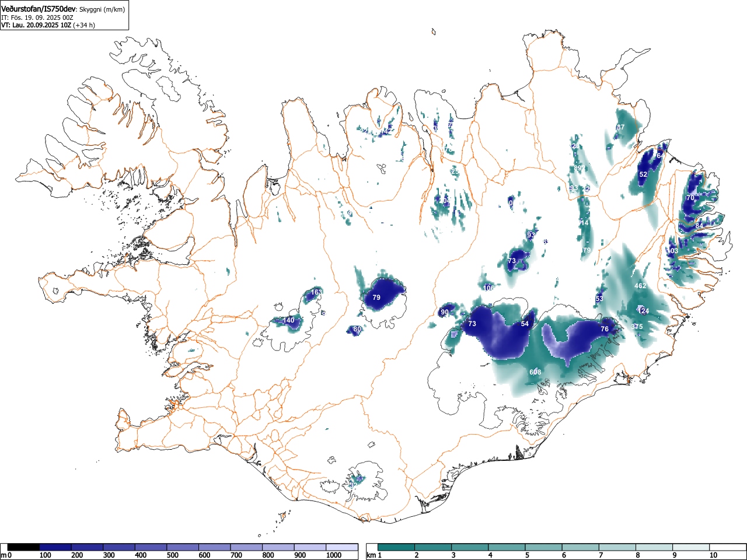Click the 2–3 km legend swatch
This screenshot has width=747, height=560.
tap(433, 547)
